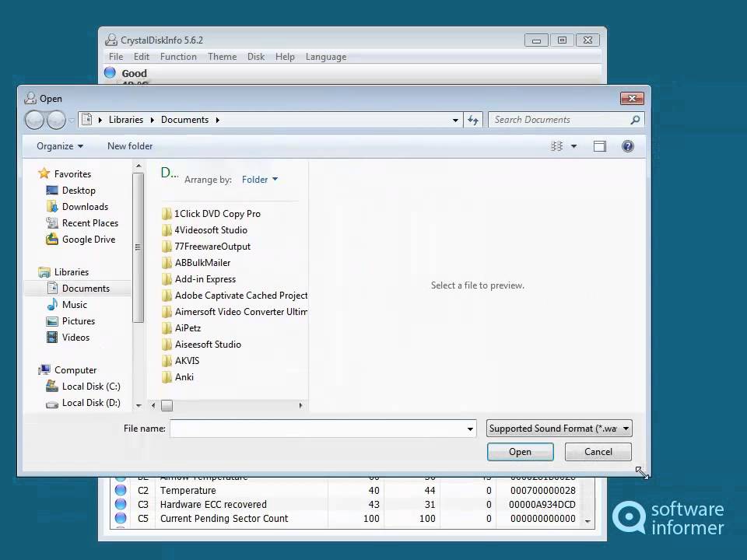Open the Organize dropdown menu

click(x=60, y=146)
